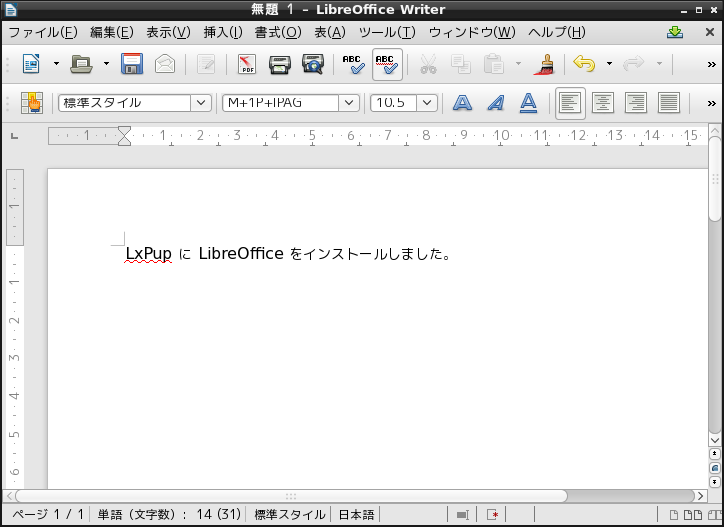Open the font size dropdown arrow
Screen dimensions: 724x527
(x=427, y=103)
